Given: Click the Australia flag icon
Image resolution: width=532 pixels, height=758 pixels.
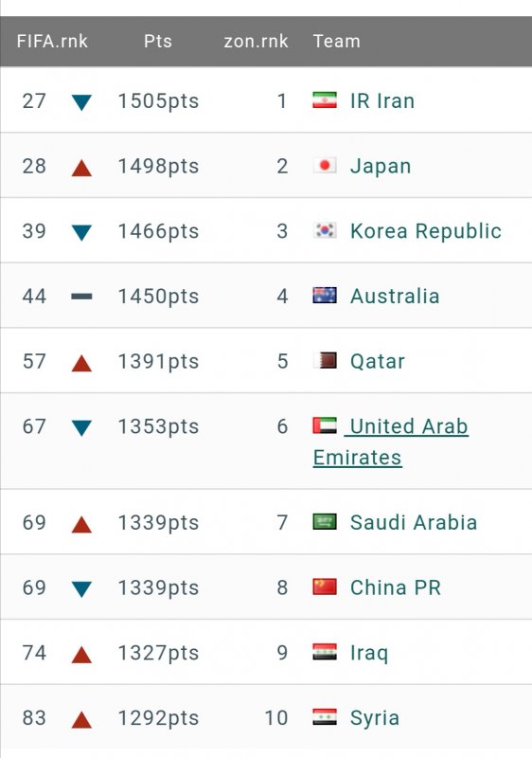Looking at the screenshot, I should (x=325, y=296).
